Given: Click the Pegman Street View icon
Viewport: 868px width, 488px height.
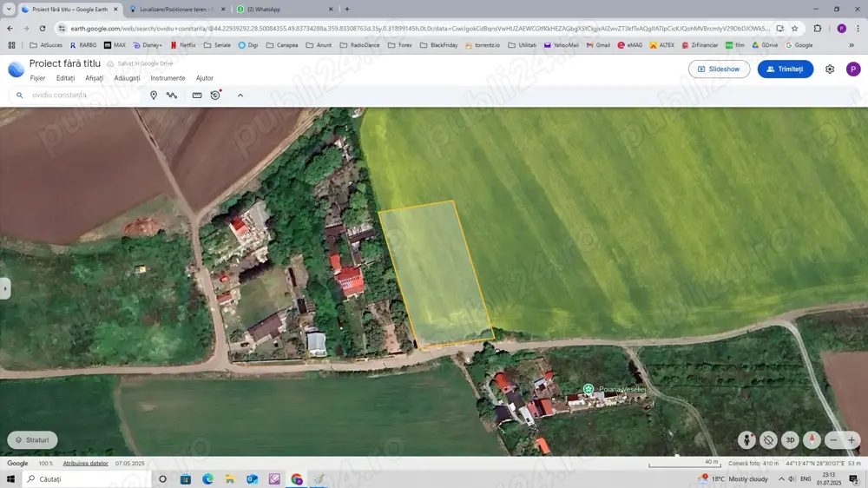Looking at the screenshot, I should 746,440.
